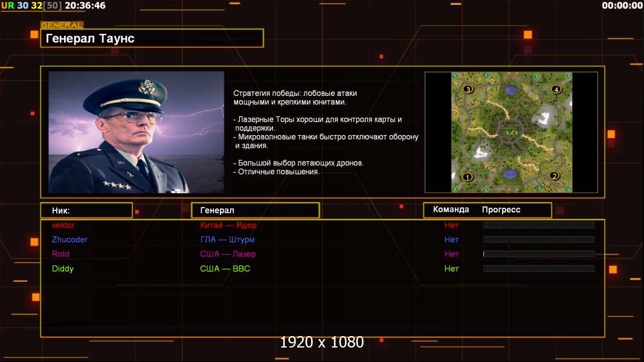Click the США — Лазер general entry

click(228, 254)
